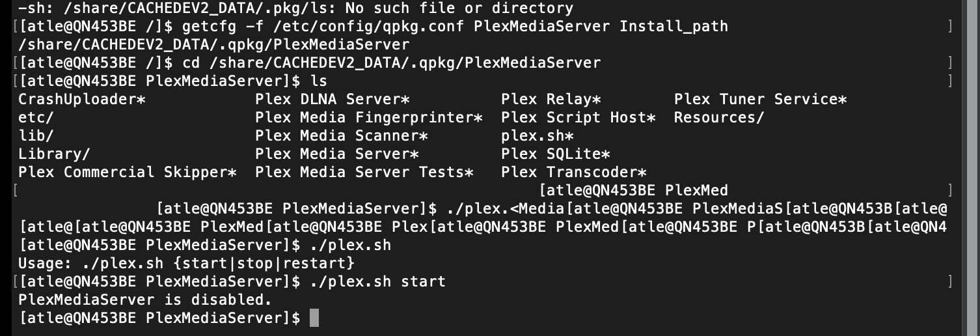Click the terminal cursor block at the prompt

tap(314, 318)
